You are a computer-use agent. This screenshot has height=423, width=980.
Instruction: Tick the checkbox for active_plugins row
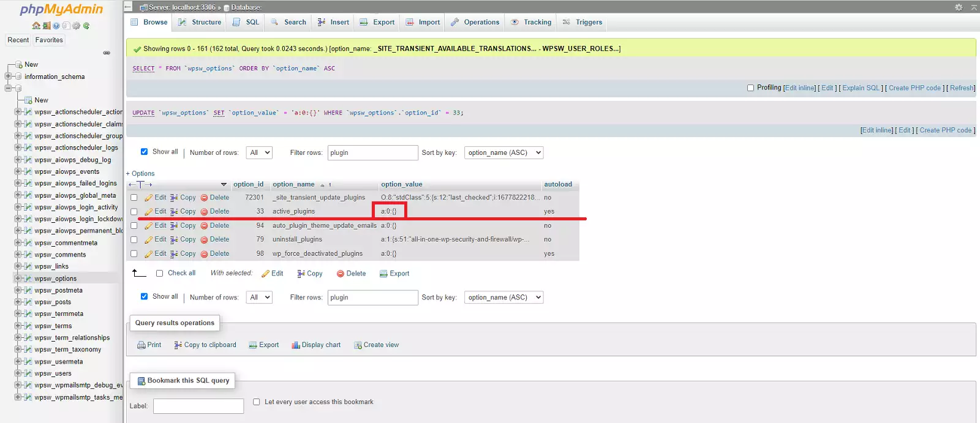click(134, 212)
